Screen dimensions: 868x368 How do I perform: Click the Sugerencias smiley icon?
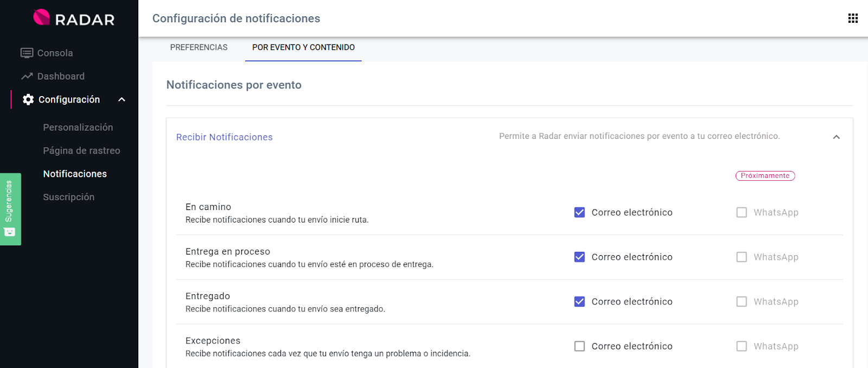click(x=10, y=232)
